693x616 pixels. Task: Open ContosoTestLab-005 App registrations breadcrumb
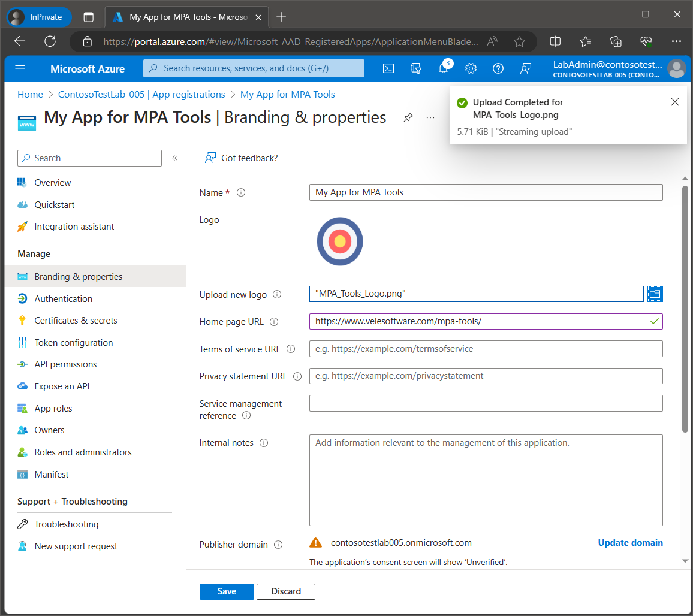(141, 95)
